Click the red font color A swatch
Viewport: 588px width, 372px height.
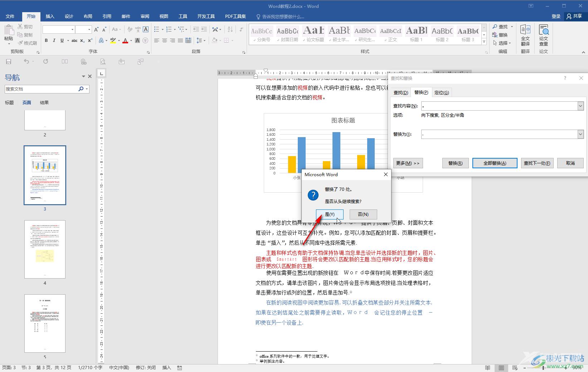(125, 40)
